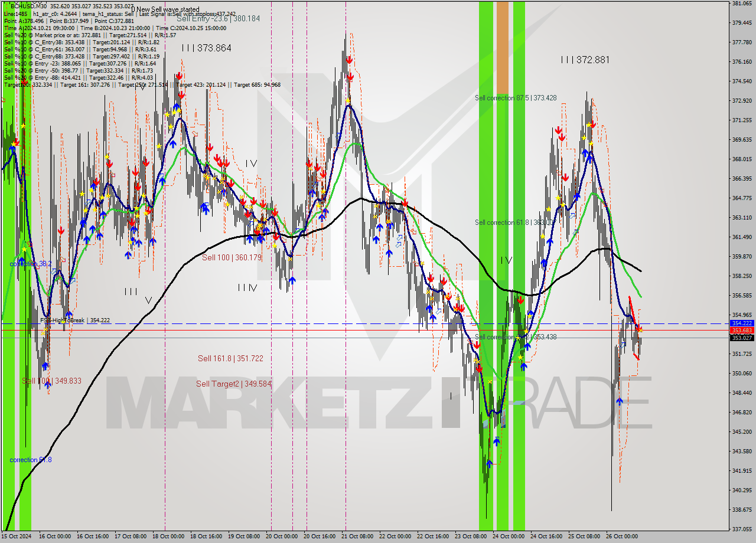Click the red 353.683 price tag
756x543 pixels.
[x=742, y=331]
